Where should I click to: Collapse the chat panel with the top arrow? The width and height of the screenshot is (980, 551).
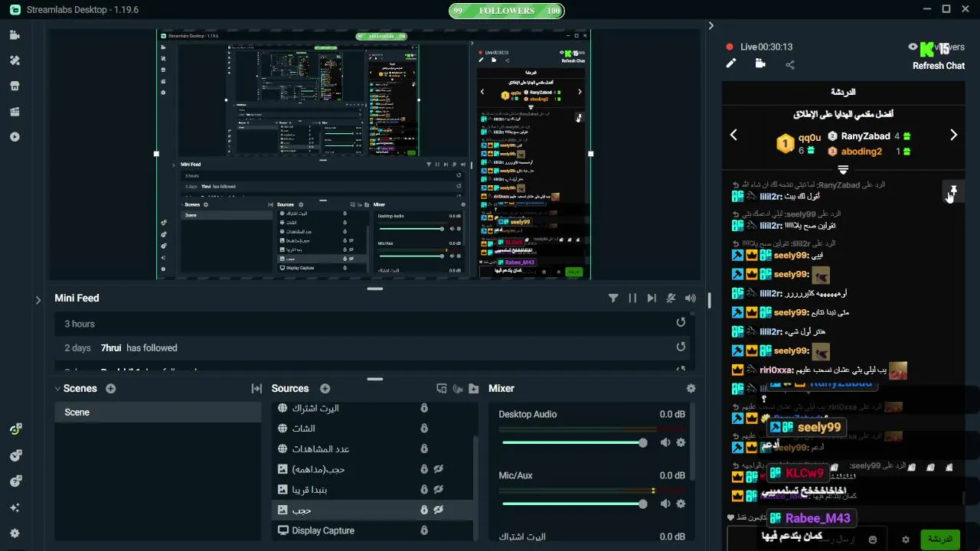pos(710,26)
